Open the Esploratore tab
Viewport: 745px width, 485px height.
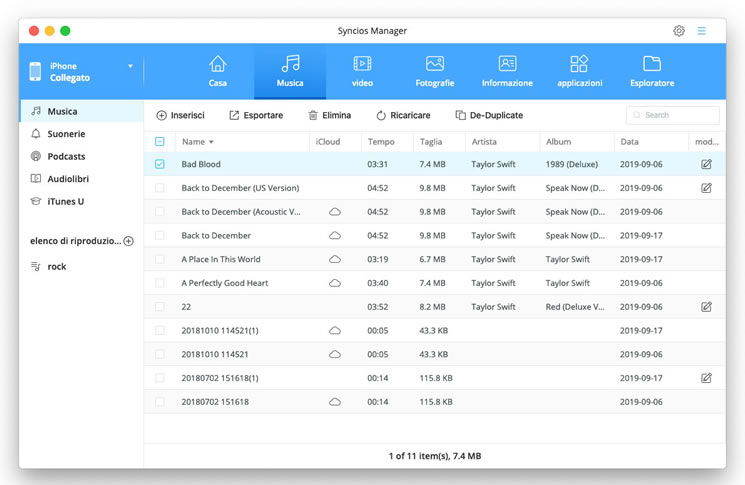[652, 72]
